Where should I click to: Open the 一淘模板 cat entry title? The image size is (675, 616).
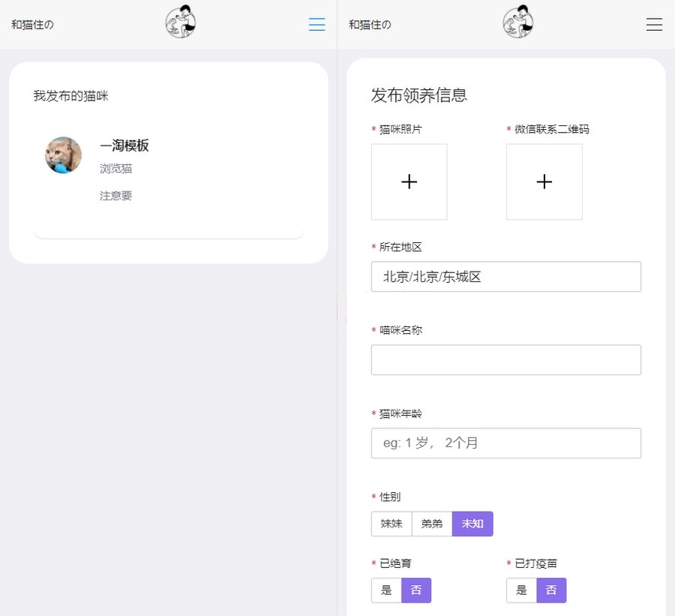124,146
